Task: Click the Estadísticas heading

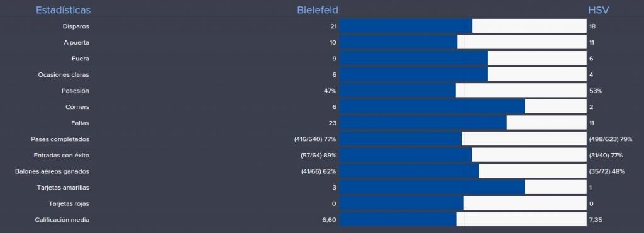Action: click(64, 10)
